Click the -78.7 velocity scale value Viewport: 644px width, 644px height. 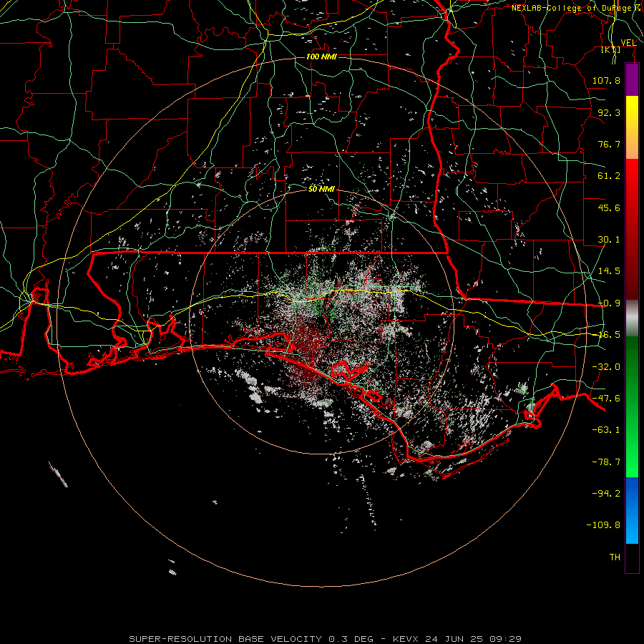[x=606, y=462]
